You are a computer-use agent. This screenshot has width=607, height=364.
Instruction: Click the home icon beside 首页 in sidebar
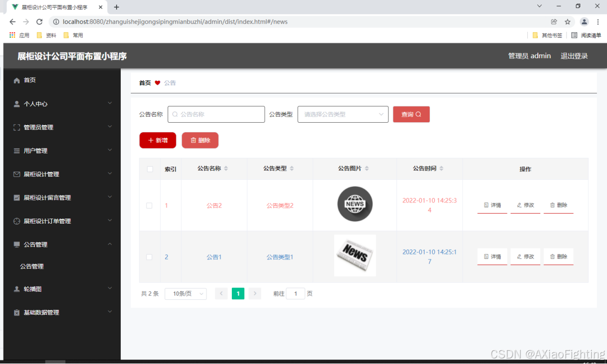tap(17, 80)
